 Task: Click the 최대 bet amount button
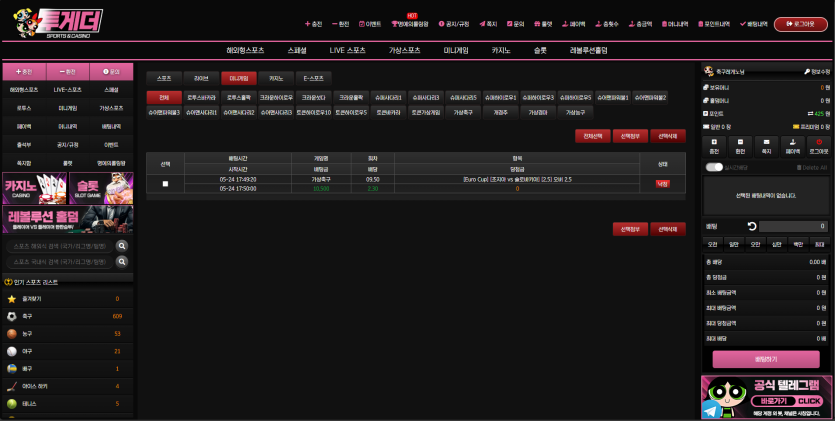coord(820,243)
